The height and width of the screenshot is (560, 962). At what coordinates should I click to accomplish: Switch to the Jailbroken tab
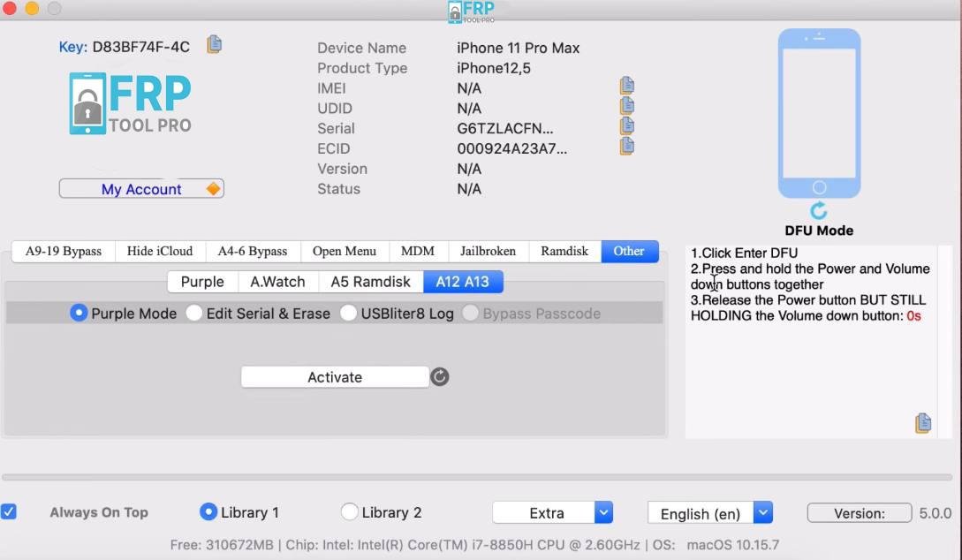(488, 251)
